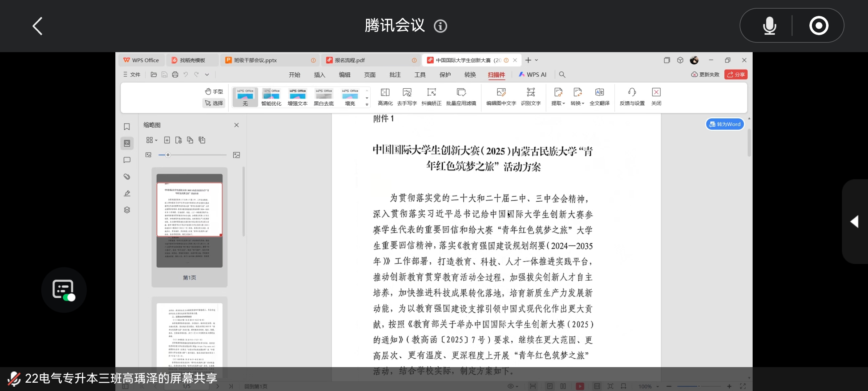Click the 高清化 enhance tool icon
Viewport: 868px width, 391px height.
(385, 93)
